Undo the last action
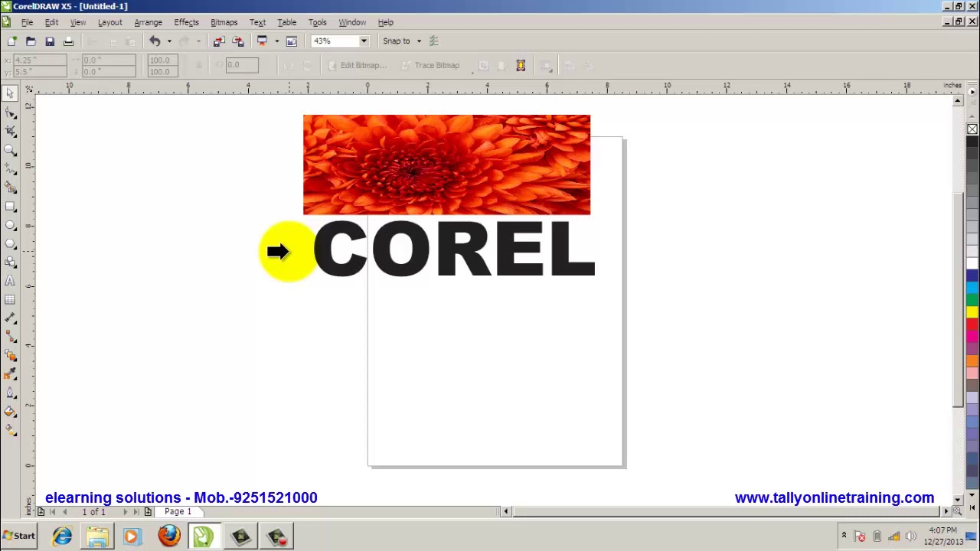This screenshot has height=551, width=980. (x=155, y=41)
